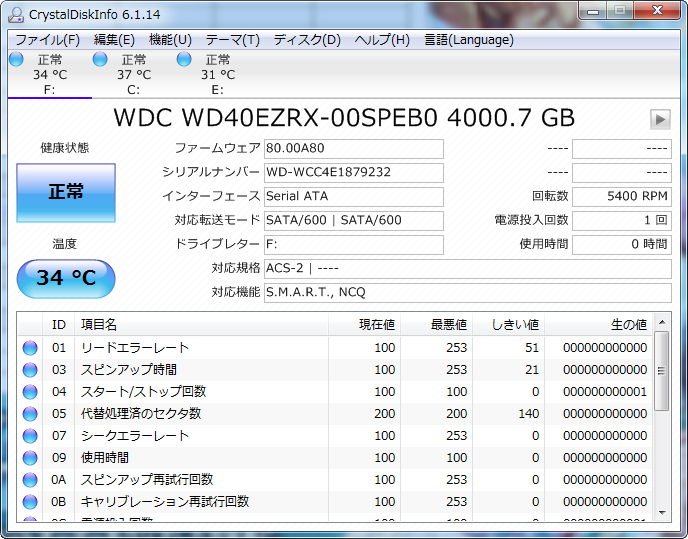Switch to the 31 °C E: disk tab
688x539 pixels.
[x=218, y=74]
